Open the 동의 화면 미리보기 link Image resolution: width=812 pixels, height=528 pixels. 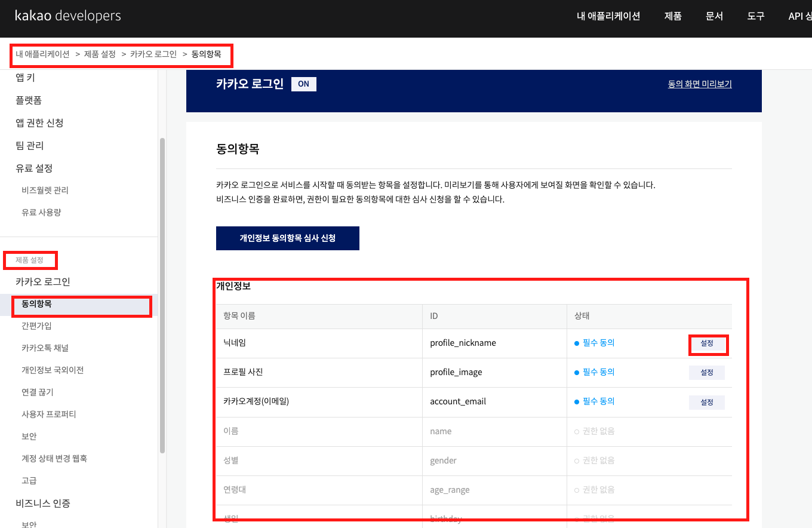click(700, 84)
